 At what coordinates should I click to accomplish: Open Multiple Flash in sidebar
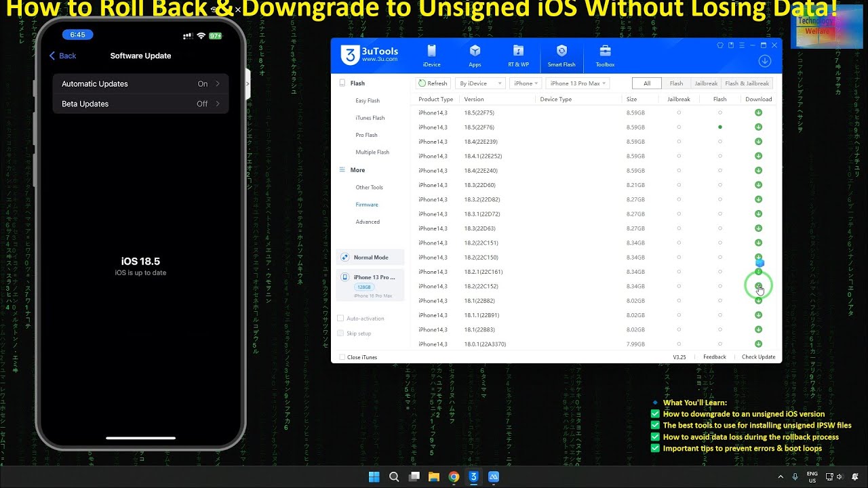[x=372, y=152]
